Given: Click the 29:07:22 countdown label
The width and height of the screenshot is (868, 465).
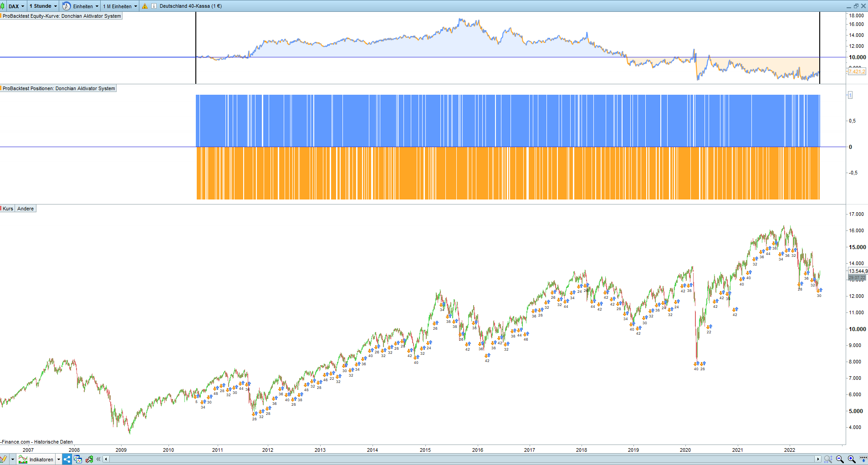Looking at the screenshot, I should coord(857,277).
